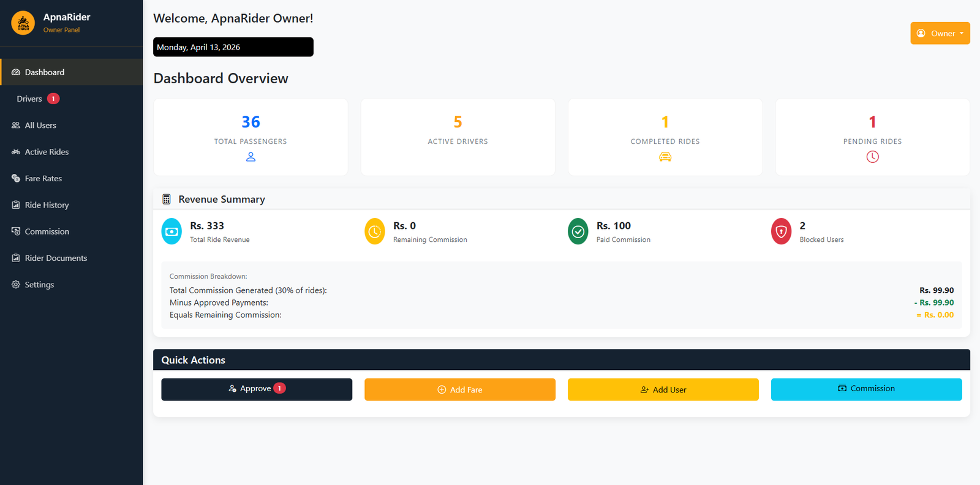The height and width of the screenshot is (485, 980).
Task: Click the passenger person icon under Total Passengers
Action: point(251,157)
